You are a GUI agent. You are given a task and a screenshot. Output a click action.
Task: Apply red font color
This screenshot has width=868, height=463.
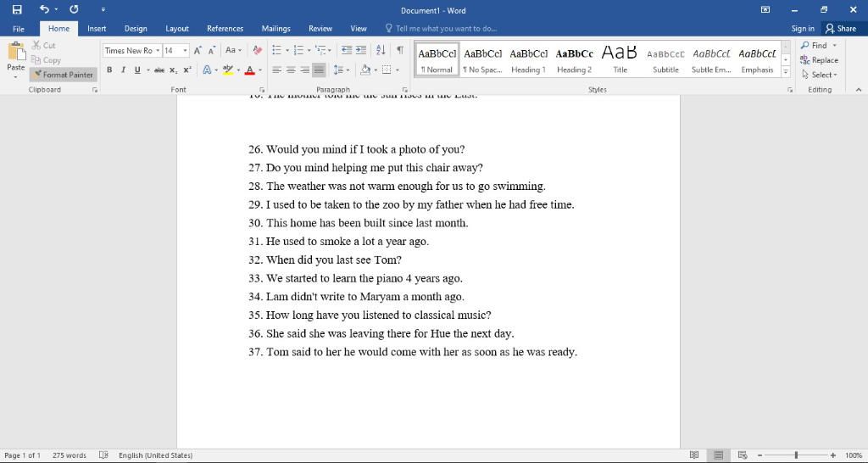[250, 70]
